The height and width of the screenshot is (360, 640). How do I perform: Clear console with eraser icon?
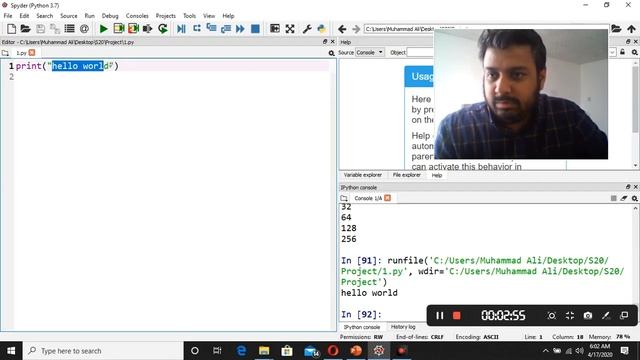coord(624,198)
